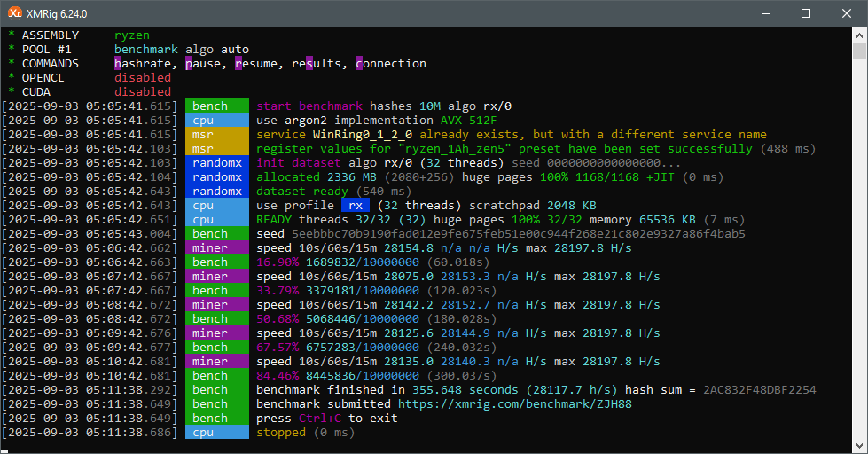
Task: Click the seed hash string starting 5eebbbc70b
Action: (519, 233)
